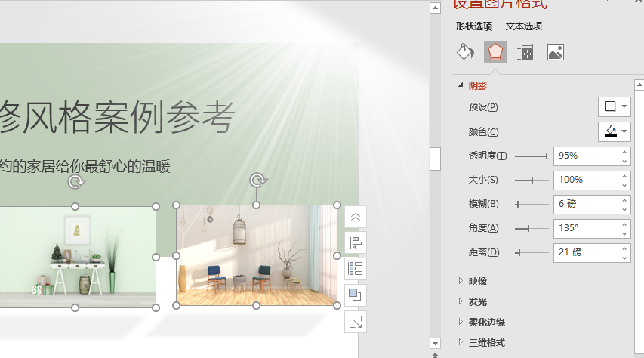Open the 预设 shadow preset dropdown
Image resolution: width=644 pixels, height=358 pixels.
click(x=614, y=106)
